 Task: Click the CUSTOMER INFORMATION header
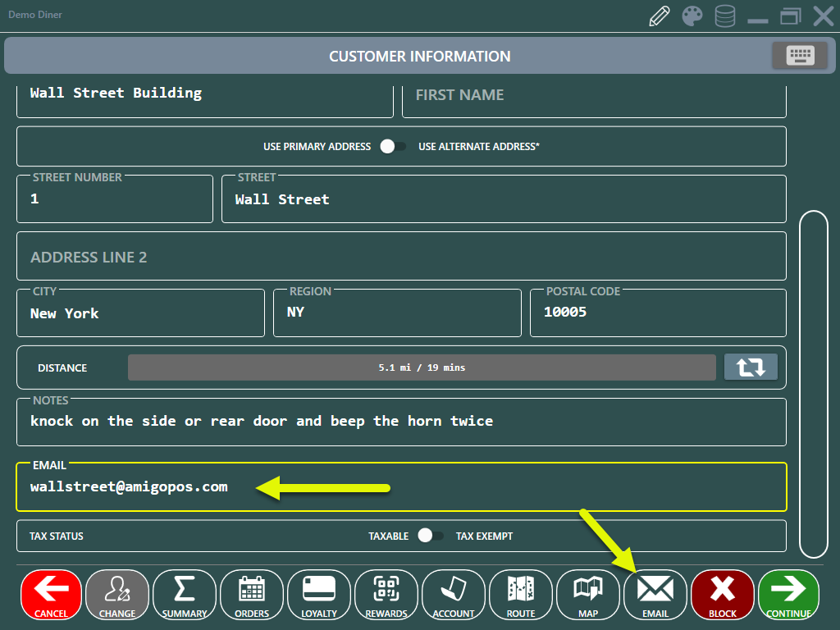pyautogui.click(x=419, y=57)
